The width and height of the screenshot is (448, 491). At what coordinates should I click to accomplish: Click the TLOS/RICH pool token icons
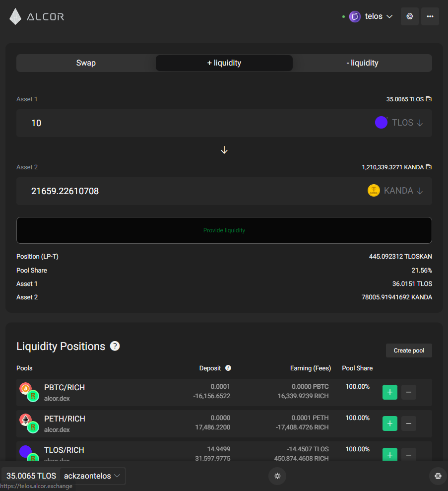(29, 453)
